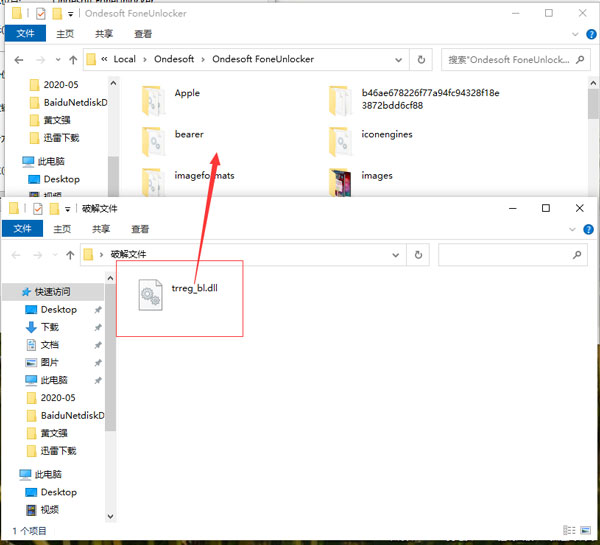Click Back arrow in 破解文件 window
Image resolution: width=600 pixels, height=545 pixels.
click(16, 255)
